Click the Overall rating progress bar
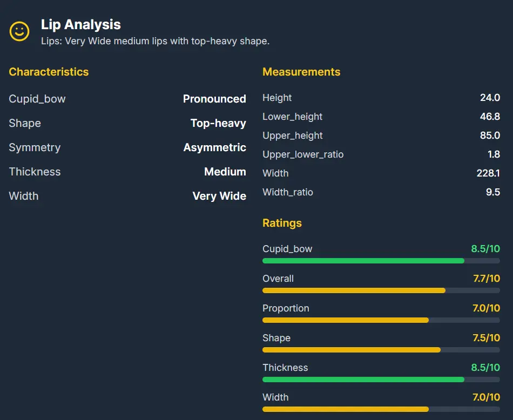This screenshot has height=420, width=513. tap(381, 290)
